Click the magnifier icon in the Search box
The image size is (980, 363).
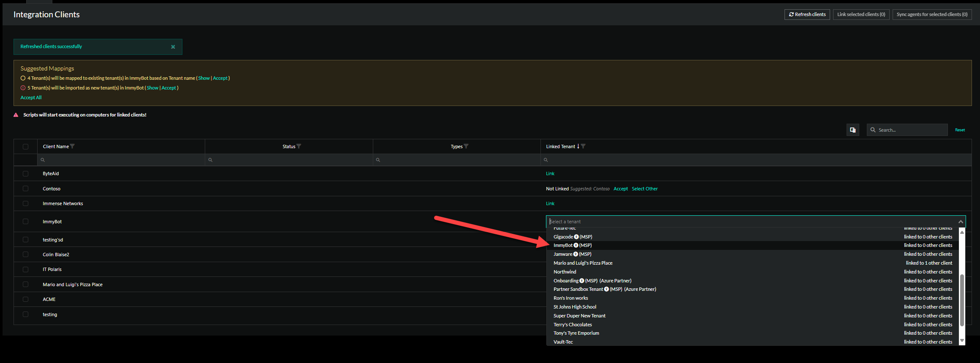click(873, 130)
